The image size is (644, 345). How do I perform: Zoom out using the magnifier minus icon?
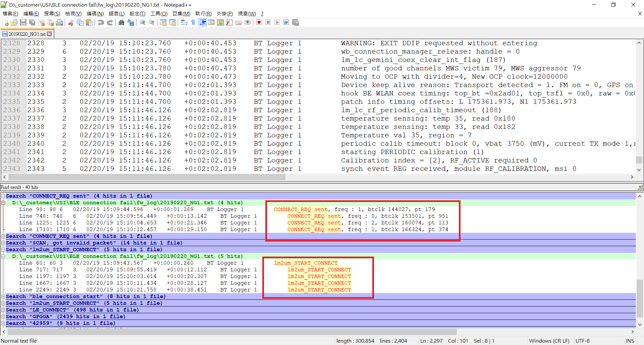pos(152,22)
